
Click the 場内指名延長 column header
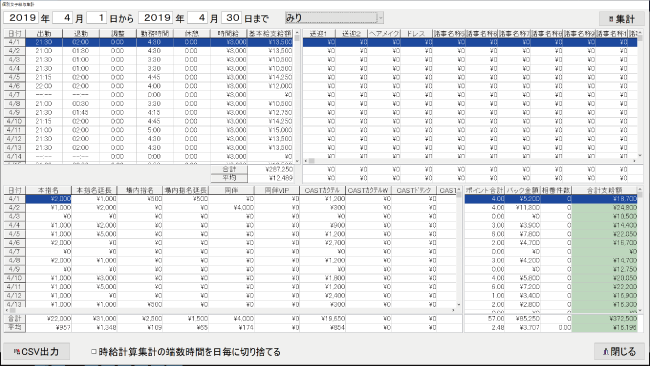(185, 190)
